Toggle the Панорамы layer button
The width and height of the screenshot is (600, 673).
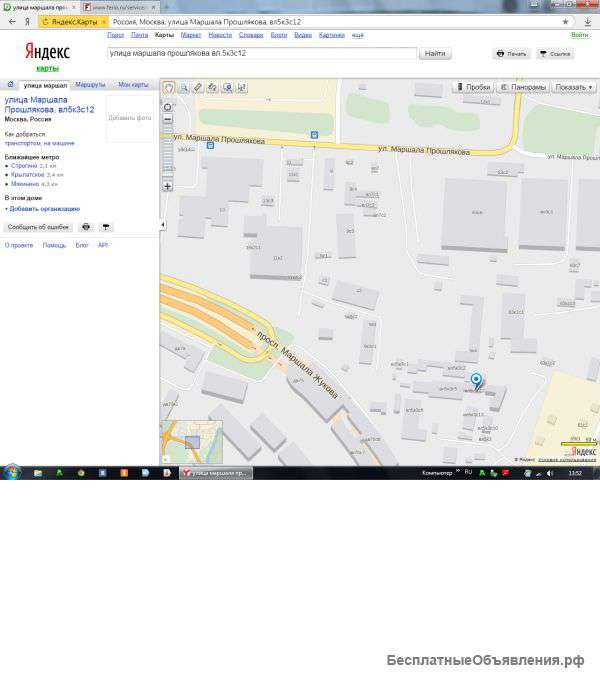[523, 87]
